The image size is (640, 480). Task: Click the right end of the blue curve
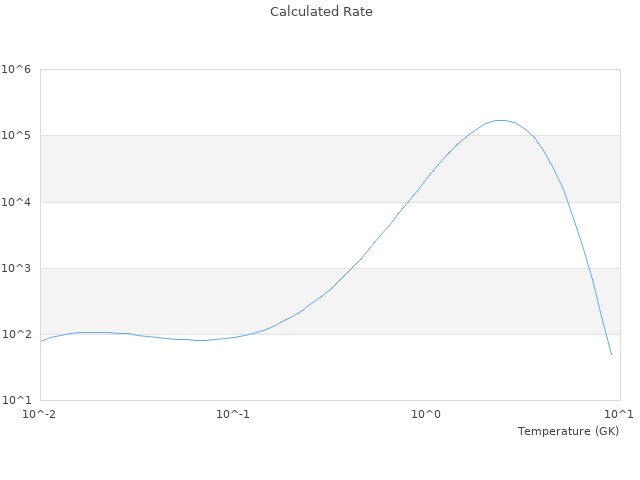(611, 354)
